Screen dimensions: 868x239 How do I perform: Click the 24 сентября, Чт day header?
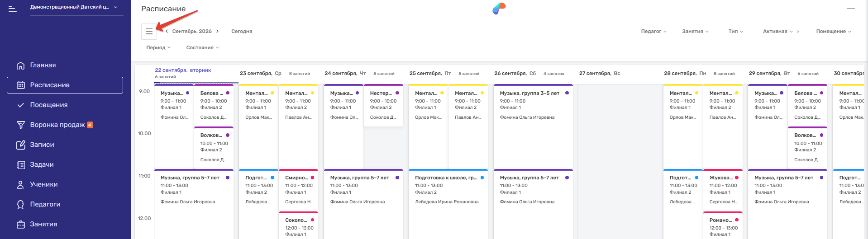pos(345,73)
